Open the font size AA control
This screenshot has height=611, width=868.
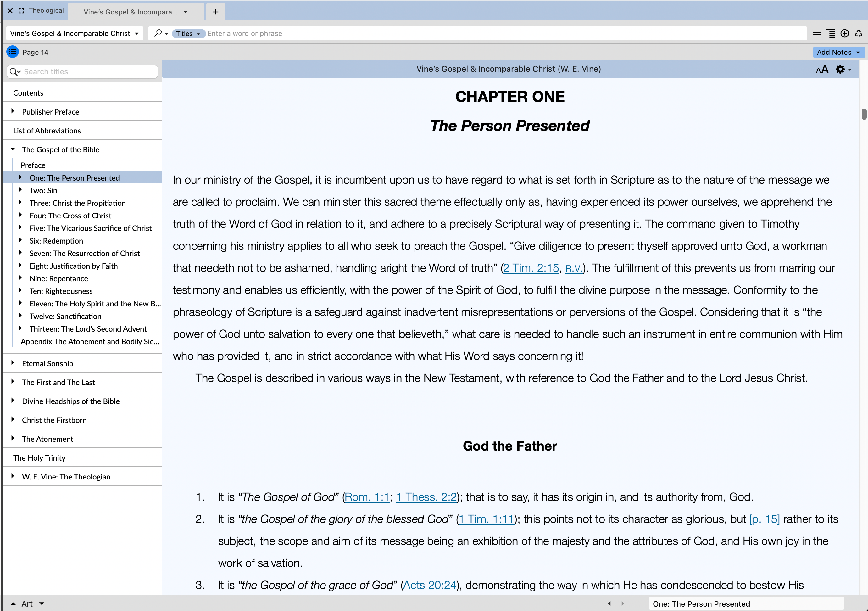(822, 69)
